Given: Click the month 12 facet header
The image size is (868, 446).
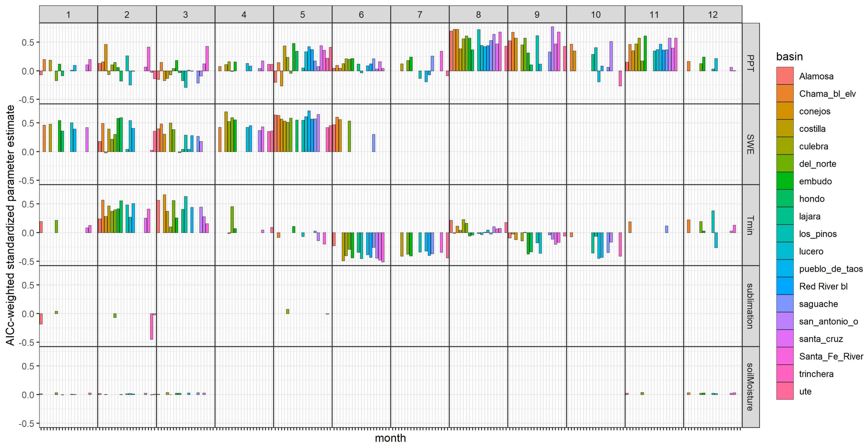Looking at the screenshot, I should click(713, 15).
